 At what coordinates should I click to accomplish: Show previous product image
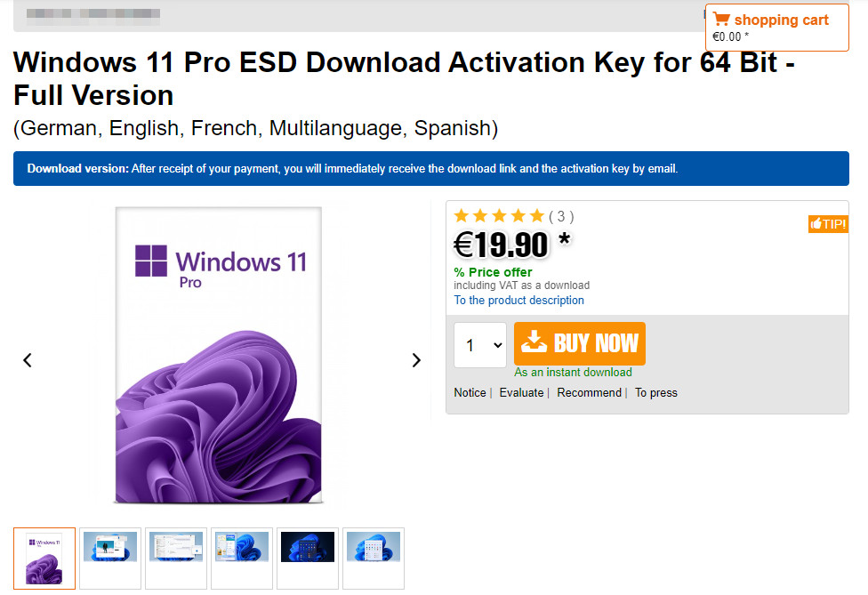coord(28,360)
